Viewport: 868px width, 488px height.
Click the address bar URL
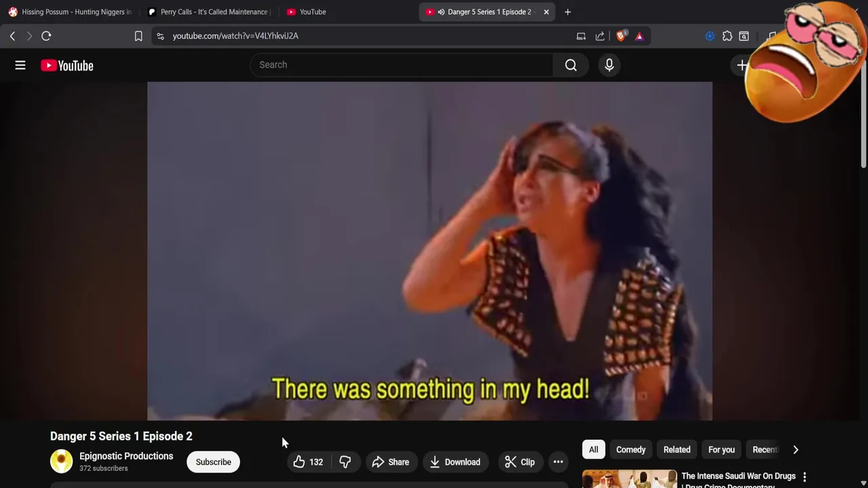click(x=235, y=36)
